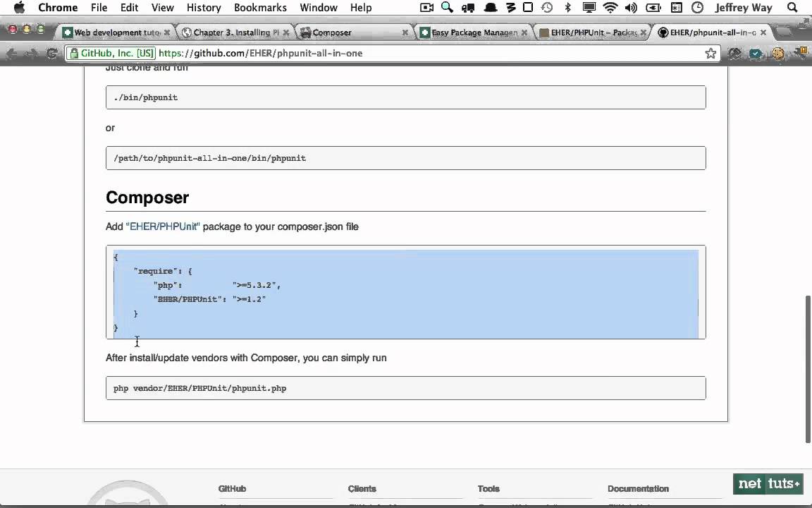
Task: Reload the page with the refresh icon
Action: click(51, 54)
